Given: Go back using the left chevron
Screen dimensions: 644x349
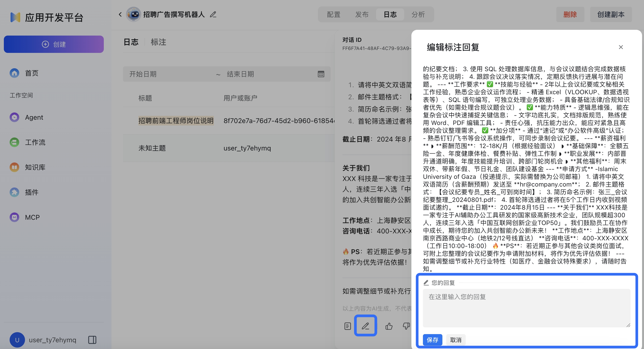Looking at the screenshot, I should 120,14.
